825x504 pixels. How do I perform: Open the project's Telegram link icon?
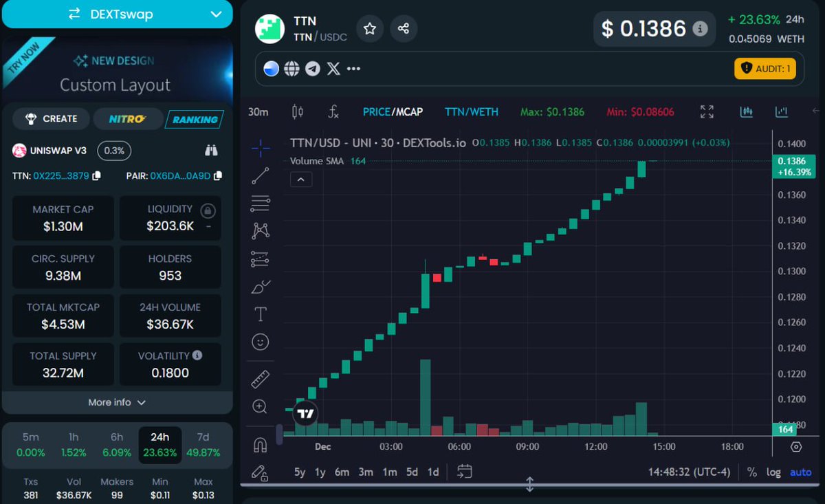[312, 68]
